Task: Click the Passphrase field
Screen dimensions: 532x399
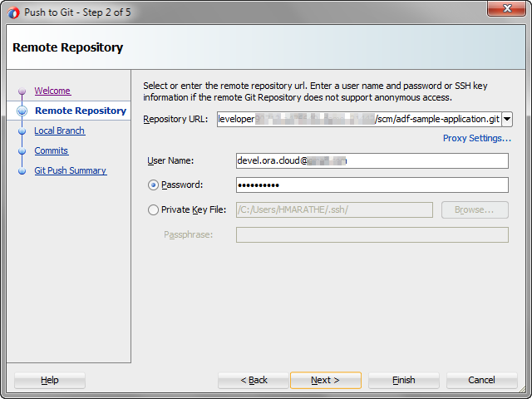Action: [372, 234]
